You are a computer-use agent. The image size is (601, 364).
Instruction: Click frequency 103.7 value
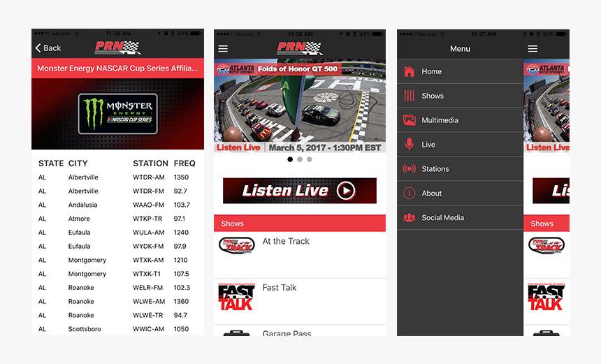click(x=182, y=205)
